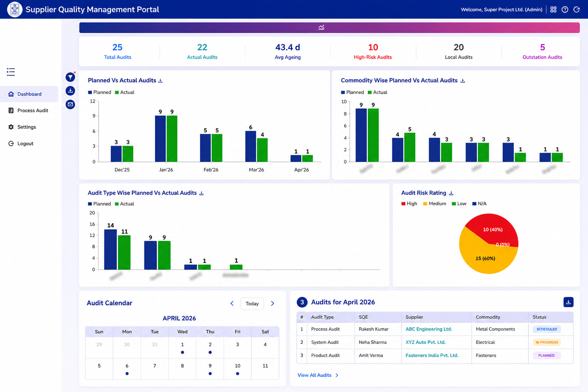Click the refresh icon in header
The height and width of the screenshot is (392, 588).
coord(577,10)
